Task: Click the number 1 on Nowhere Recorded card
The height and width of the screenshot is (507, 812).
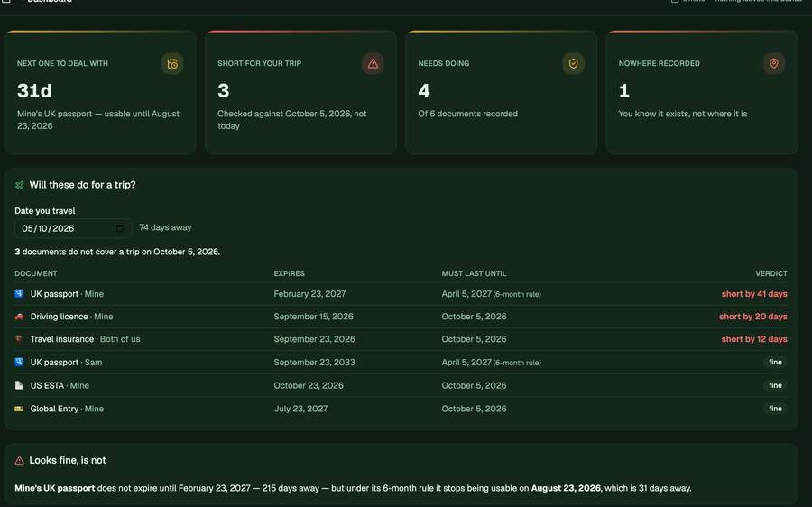Action: 624,90
